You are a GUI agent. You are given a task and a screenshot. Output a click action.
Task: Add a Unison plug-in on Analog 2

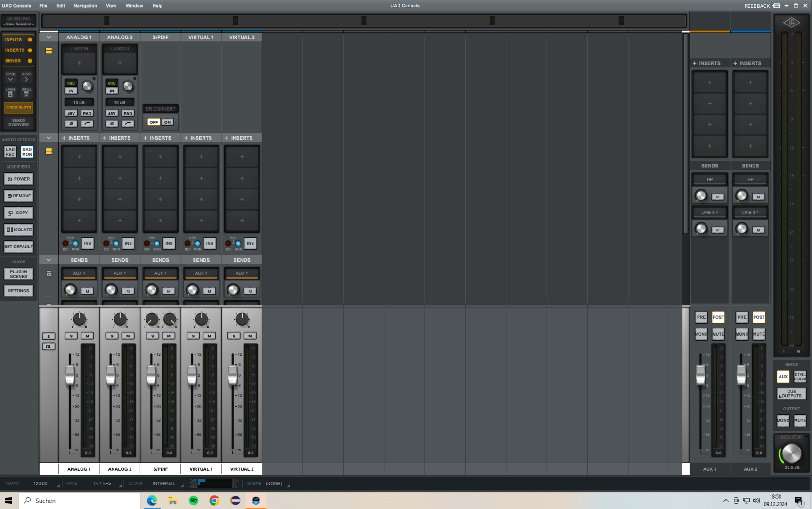[120, 63]
